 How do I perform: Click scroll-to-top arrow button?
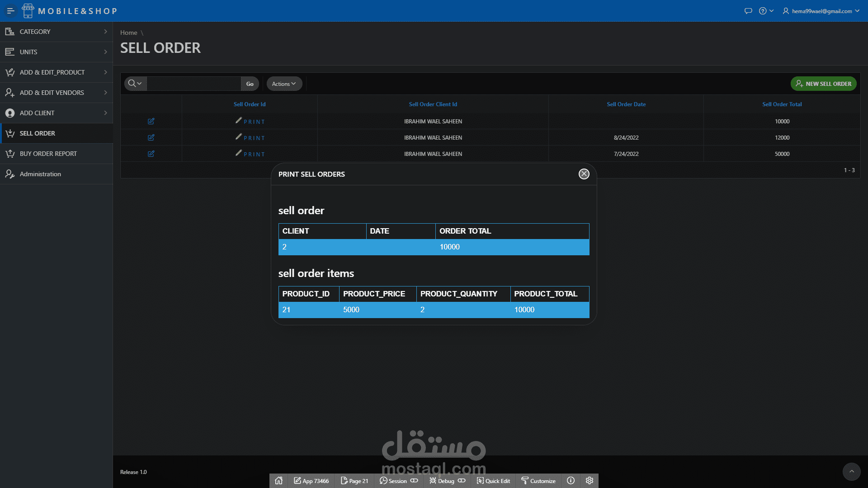pyautogui.click(x=851, y=472)
